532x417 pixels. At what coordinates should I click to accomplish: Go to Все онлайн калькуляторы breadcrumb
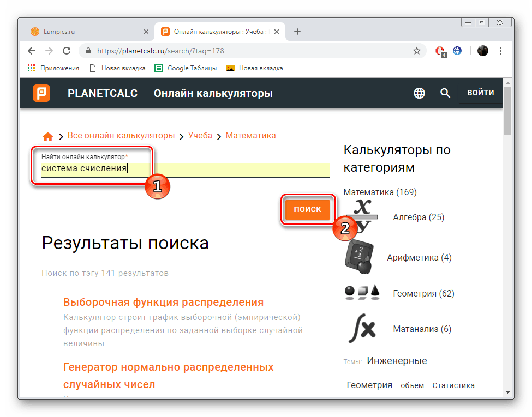point(121,136)
